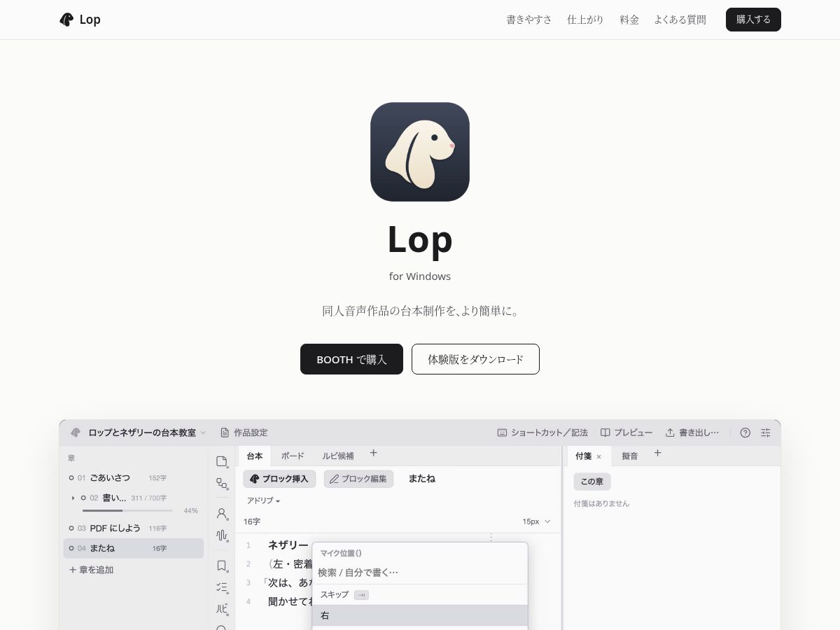Click the for Windows subtitle
Viewport: 840px width, 630px height.
(420, 276)
